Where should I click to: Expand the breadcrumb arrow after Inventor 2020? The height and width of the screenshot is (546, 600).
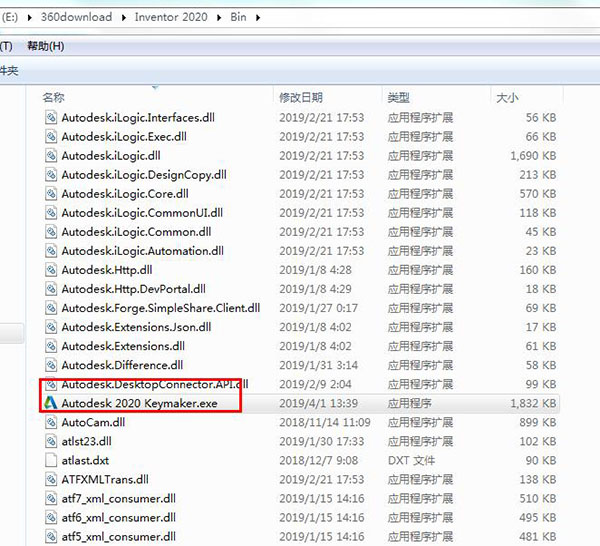(x=215, y=18)
